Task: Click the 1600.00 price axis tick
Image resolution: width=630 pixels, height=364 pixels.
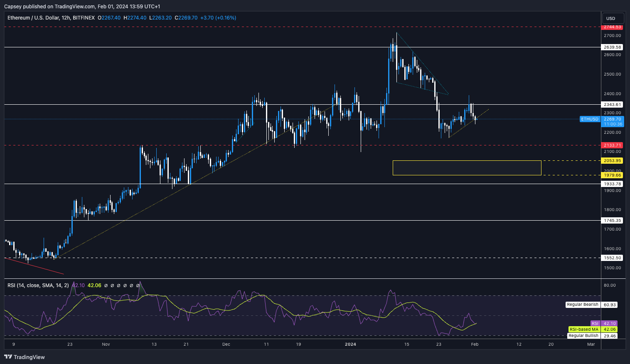Action: 613,249
